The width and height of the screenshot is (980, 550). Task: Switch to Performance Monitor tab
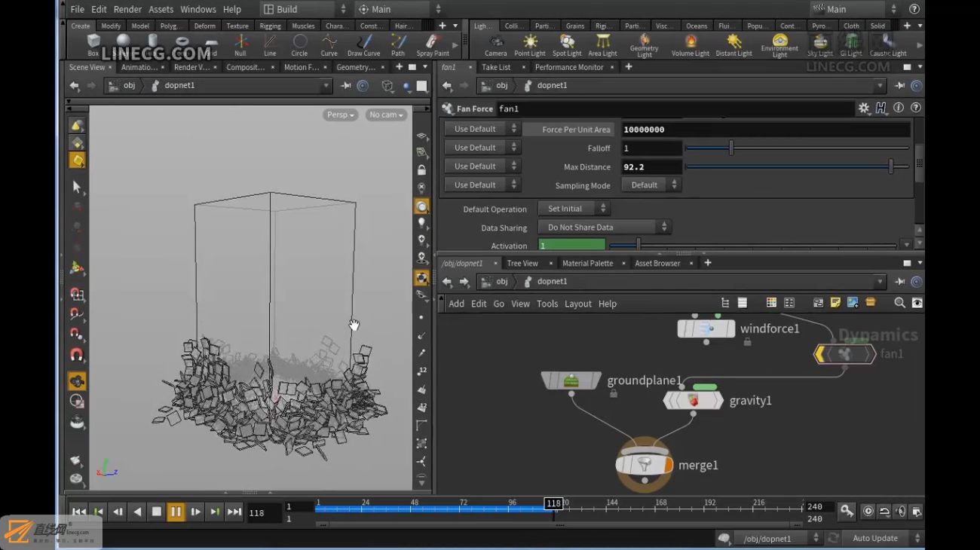click(569, 67)
